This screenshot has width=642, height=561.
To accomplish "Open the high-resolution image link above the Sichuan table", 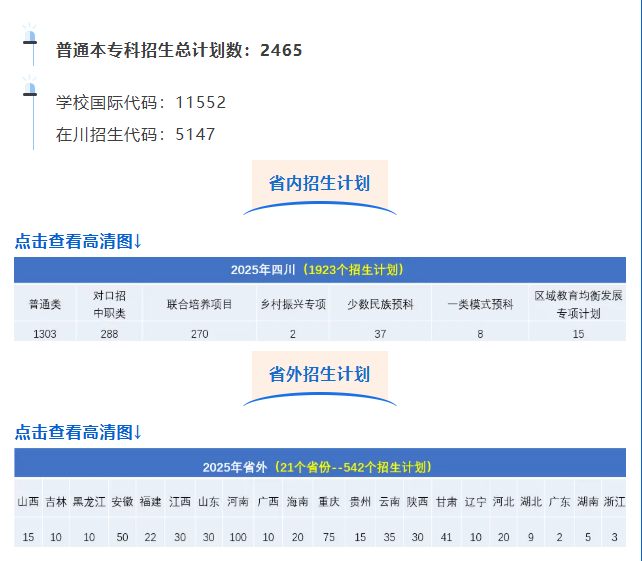I will pos(78,241).
